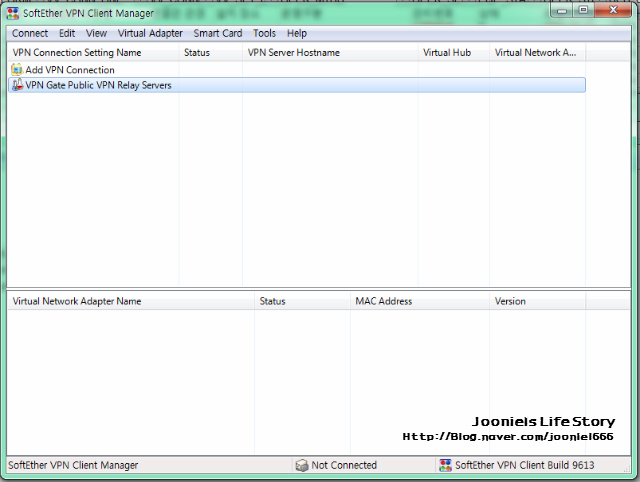
Task: Click the SoftEther title bar app icon
Action: click(13, 13)
